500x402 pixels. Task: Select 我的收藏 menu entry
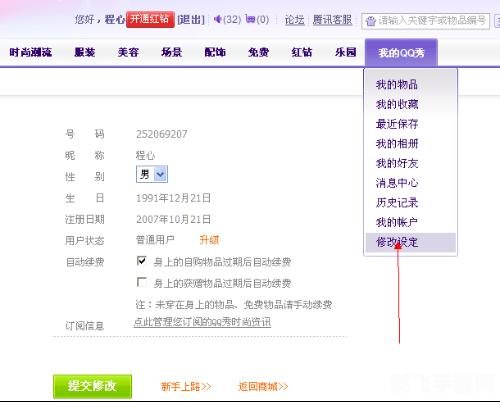[x=397, y=104]
